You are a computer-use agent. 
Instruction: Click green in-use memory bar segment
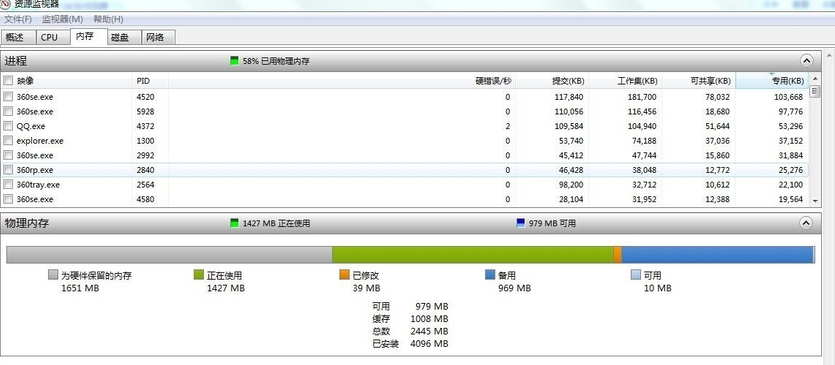[x=473, y=255]
